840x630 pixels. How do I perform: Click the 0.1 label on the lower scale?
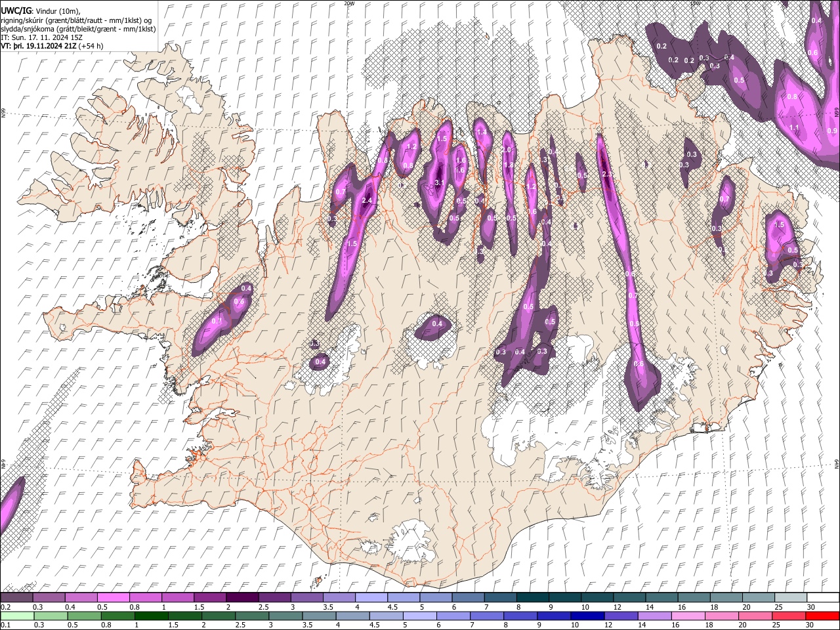tap(5, 625)
